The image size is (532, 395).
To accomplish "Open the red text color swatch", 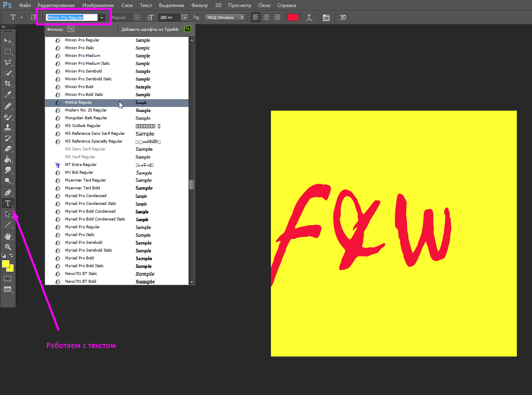I will [x=293, y=17].
